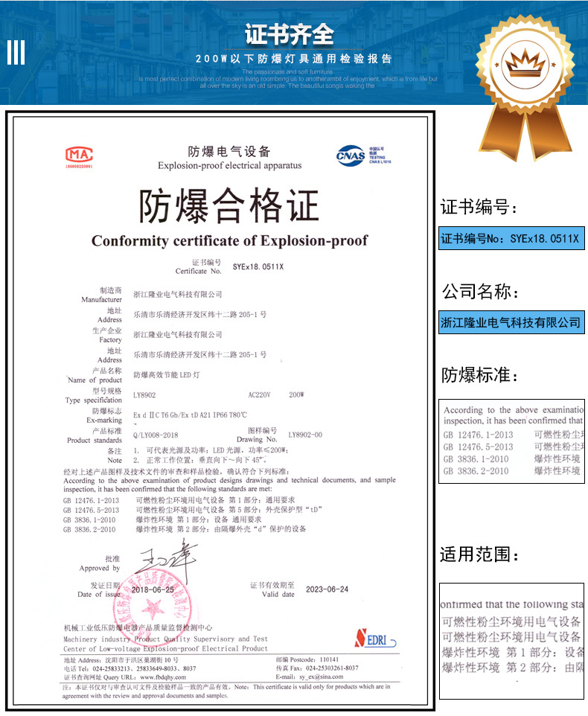Click the 'Approved by' label
This screenshot has width=588, height=716.
(100, 569)
